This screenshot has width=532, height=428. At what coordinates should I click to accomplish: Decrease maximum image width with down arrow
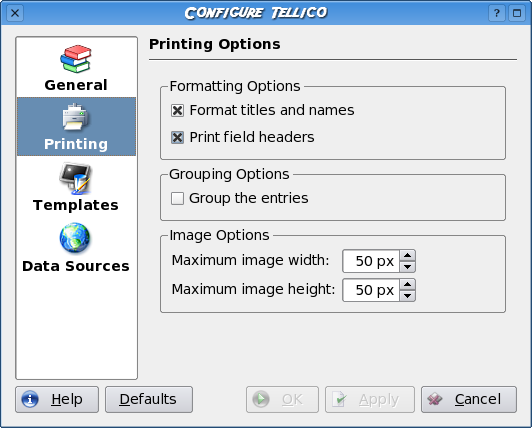pos(407,267)
